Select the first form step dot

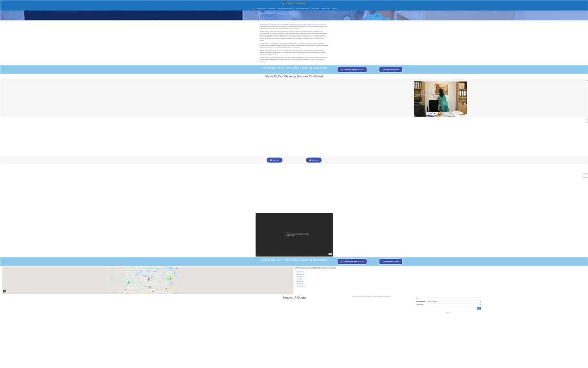[x=447, y=313]
